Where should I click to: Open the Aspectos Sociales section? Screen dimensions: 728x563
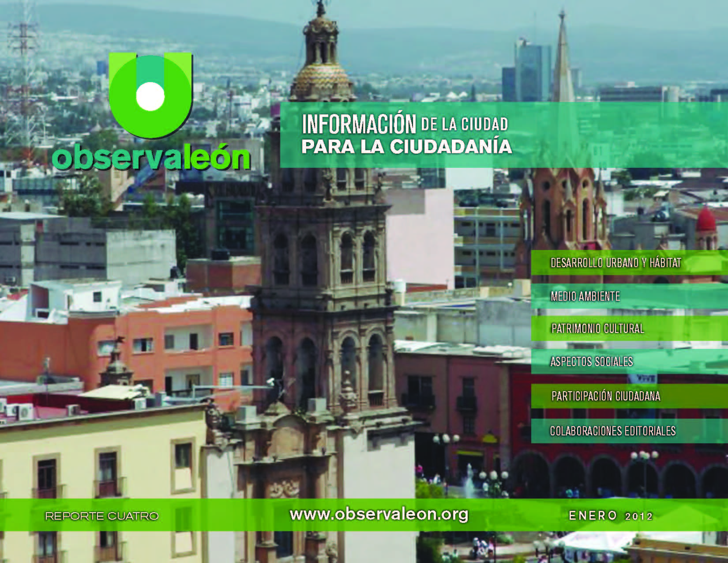coord(591,362)
